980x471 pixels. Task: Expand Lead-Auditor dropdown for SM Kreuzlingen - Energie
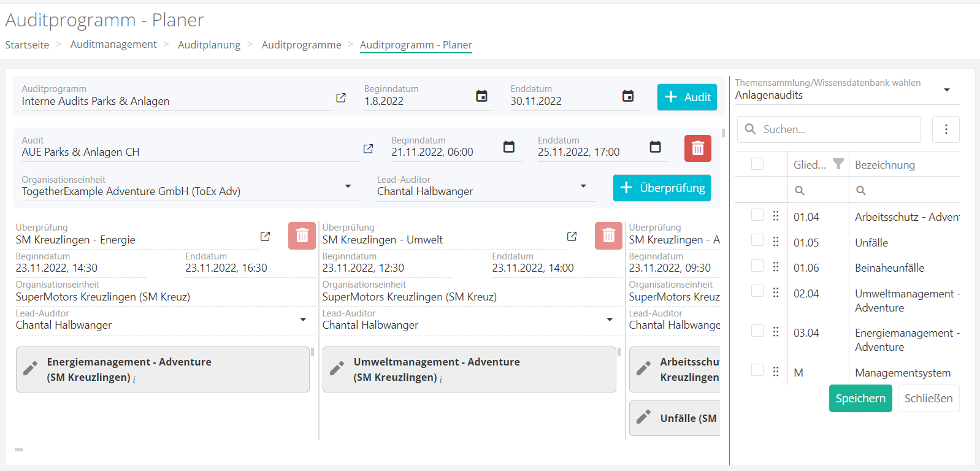point(303,320)
